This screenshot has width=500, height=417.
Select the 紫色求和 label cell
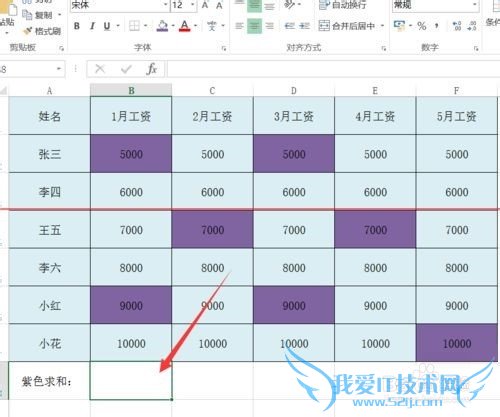(49, 381)
